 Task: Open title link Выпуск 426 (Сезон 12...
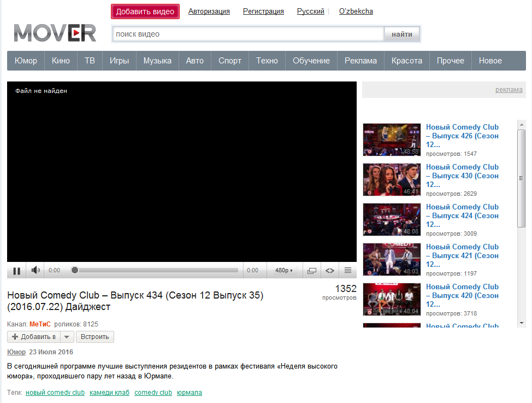(x=462, y=136)
